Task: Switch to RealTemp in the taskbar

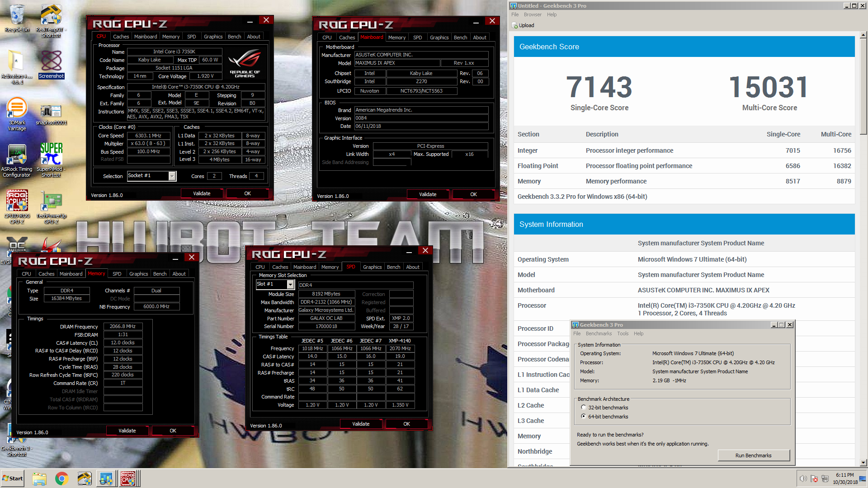Action: click(x=84, y=479)
